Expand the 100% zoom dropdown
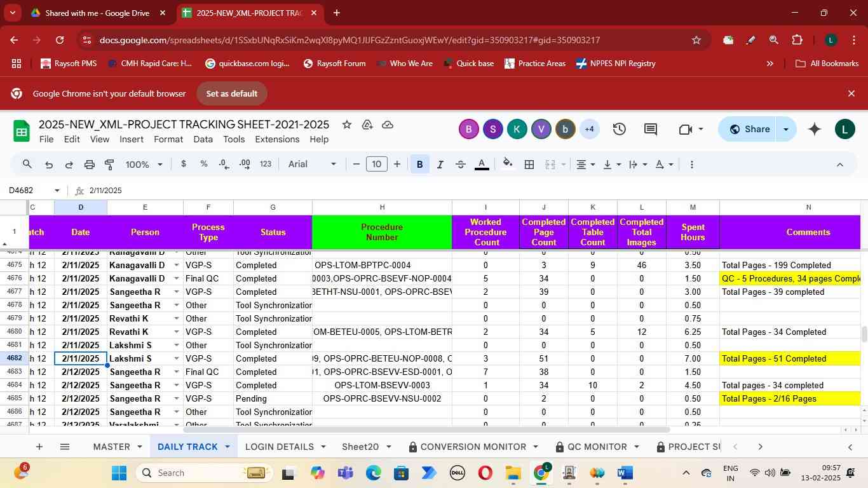The image size is (868, 488). coord(144,165)
